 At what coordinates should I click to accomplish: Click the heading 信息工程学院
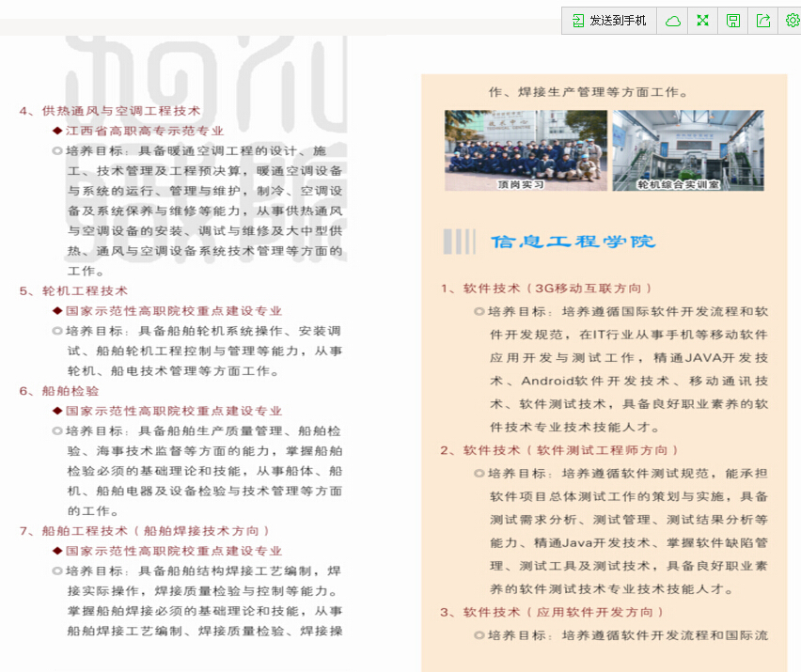[x=573, y=242]
